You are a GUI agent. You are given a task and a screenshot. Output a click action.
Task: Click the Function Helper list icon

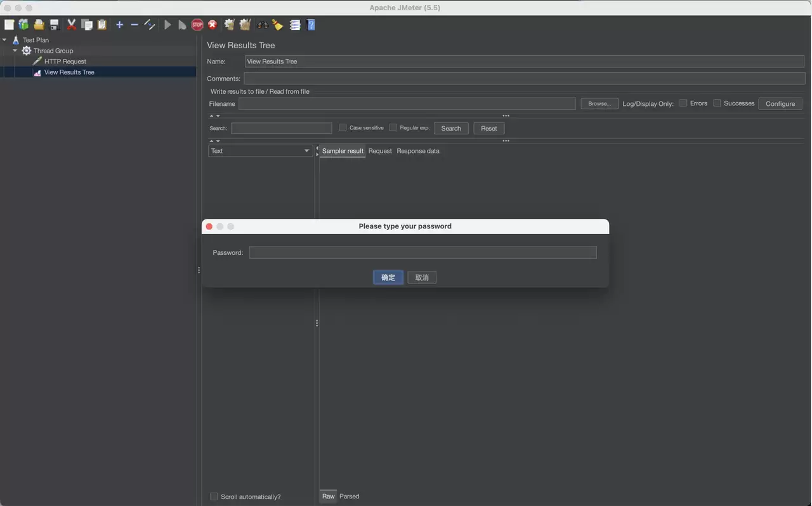point(295,25)
